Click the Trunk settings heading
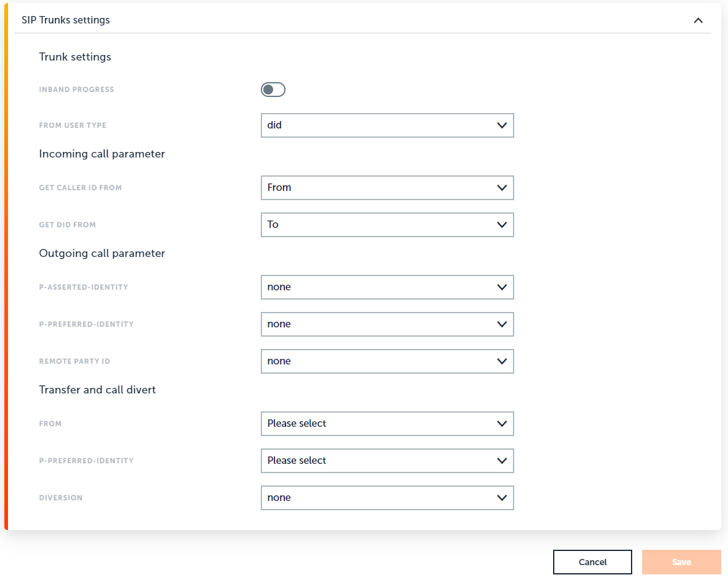Viewport: 728px width, 580px height. point(75,57)
